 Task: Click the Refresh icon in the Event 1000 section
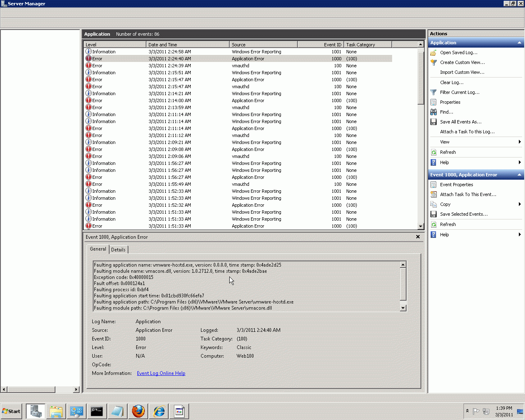[x=433, y=224]
